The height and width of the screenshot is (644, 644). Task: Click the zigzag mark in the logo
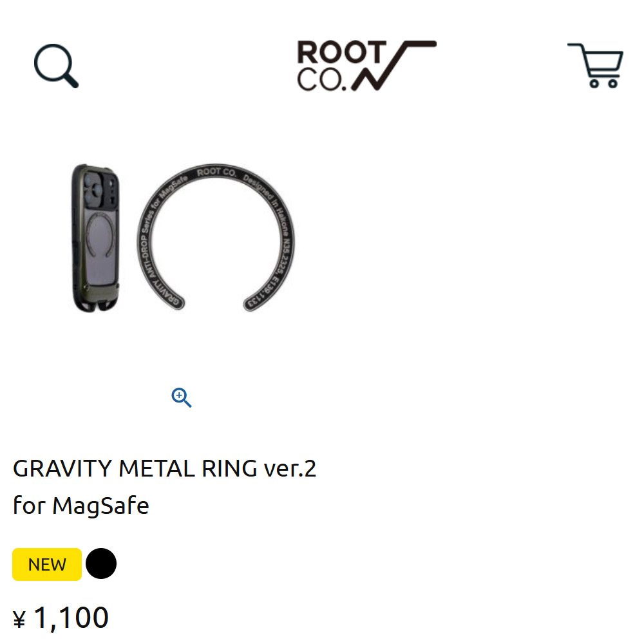tap(394, 65)
